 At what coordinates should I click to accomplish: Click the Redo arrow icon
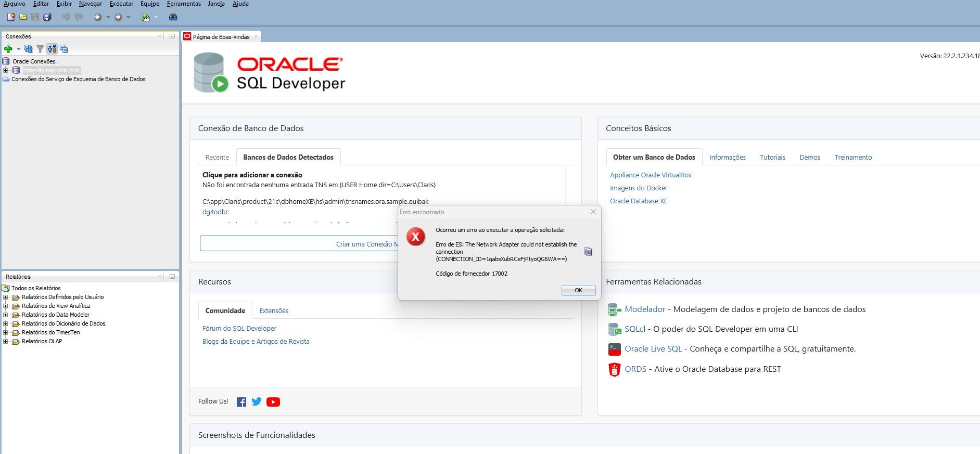tap(79, 17)
